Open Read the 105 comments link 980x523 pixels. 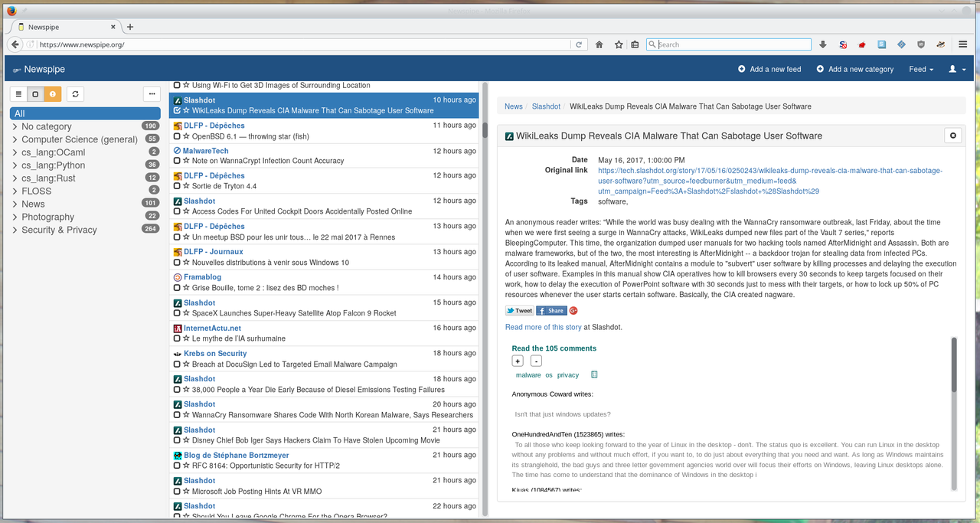pos(554,348)
